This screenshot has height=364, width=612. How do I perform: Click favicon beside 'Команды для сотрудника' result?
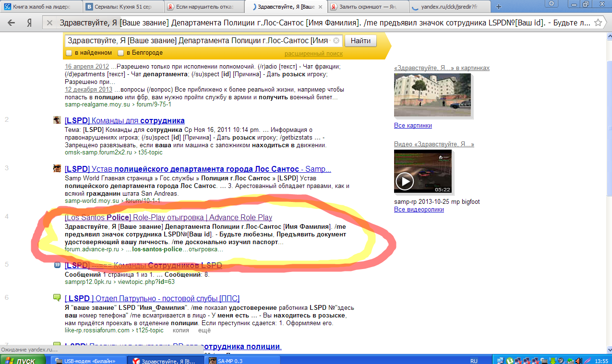pyautogui.click(x=57, y=120)
